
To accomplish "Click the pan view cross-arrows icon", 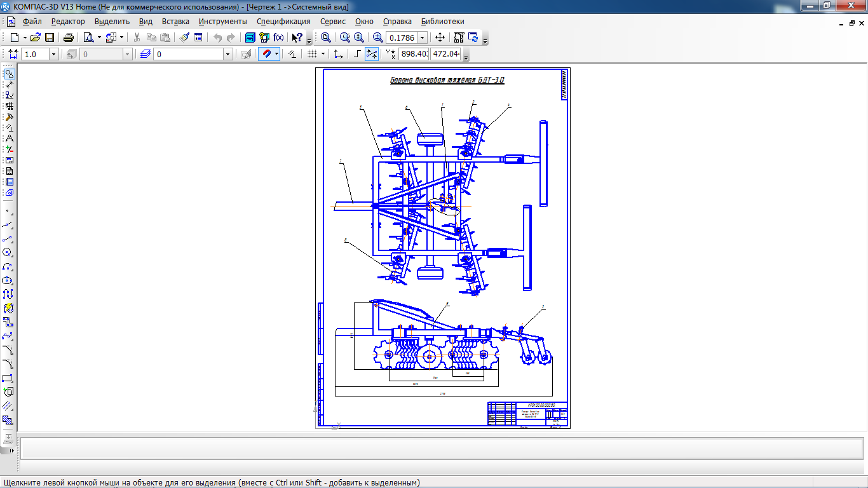I will click(x=440, y=37).
